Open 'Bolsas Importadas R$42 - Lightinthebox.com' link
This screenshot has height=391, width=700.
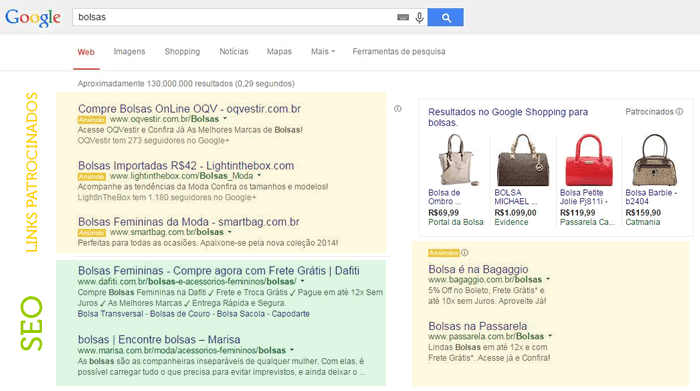(186, 166)
